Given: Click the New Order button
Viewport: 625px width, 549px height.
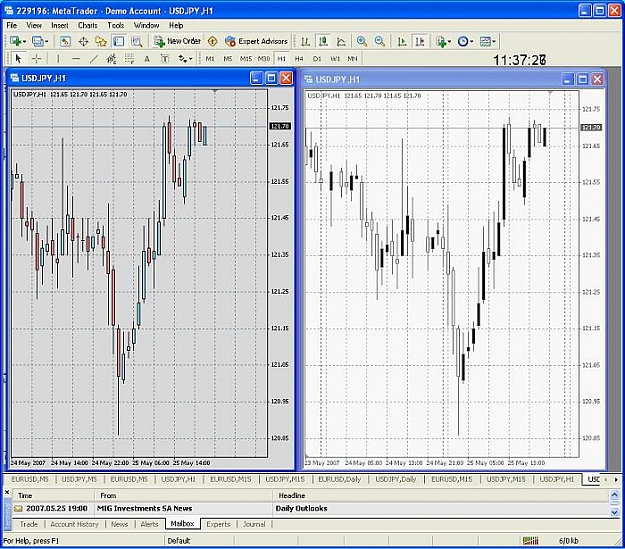Looking at the screenshot, I should click(x=177, y=41).
